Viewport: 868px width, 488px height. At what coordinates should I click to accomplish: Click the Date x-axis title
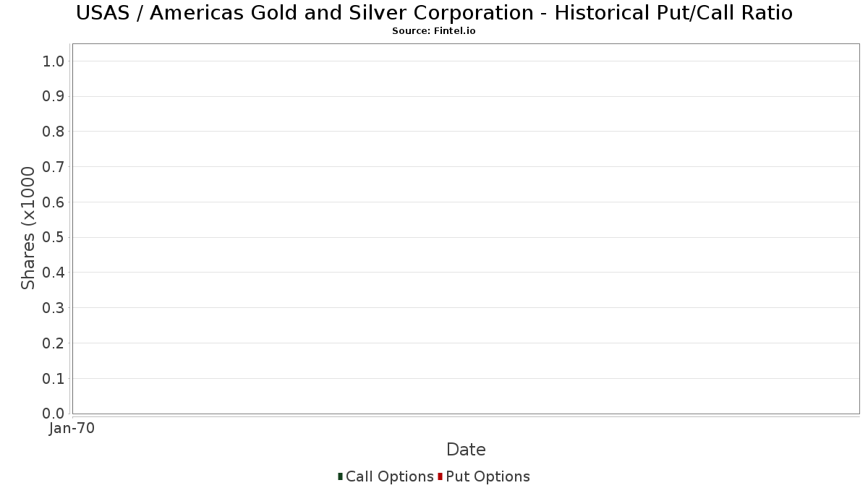(x=466, y=450)
